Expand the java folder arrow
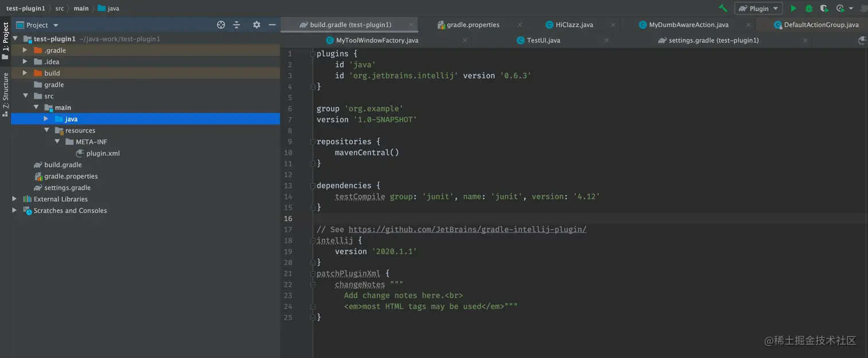The height and width of the screenshot is (358, 868). [46, 118]
